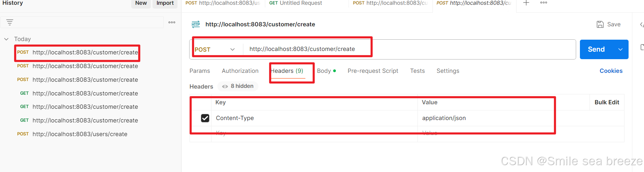
Task: Open tab bar three-dot options menu
Action: (544, 3)
